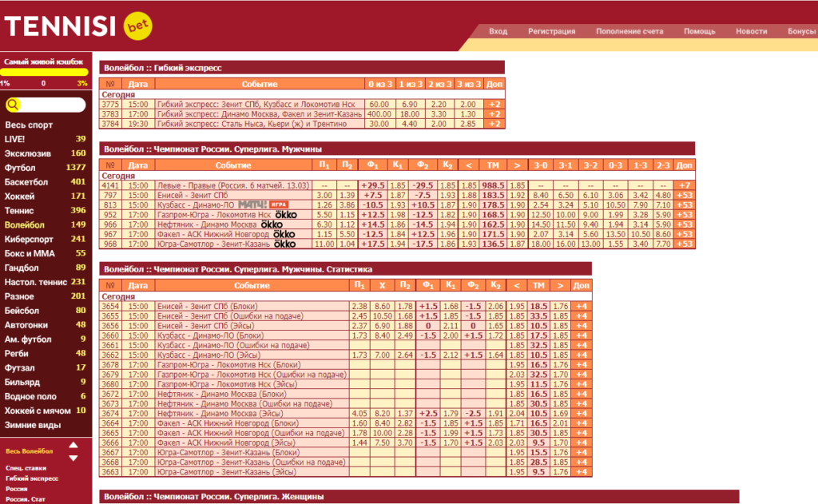Screen dimensions: 818x504
Task: Click X odds 10.50 in Енисей ошибки на подаче row
Action: (382, 316)
